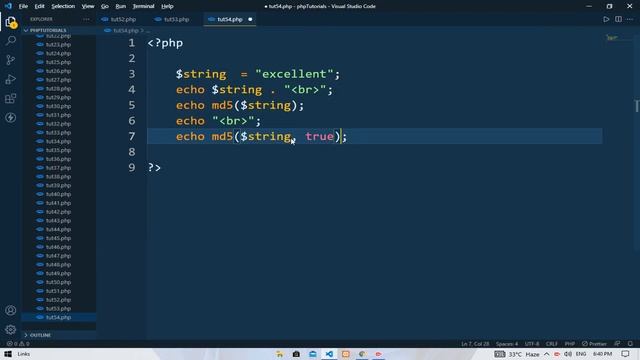The image size is (640, 360).
Task: Open the orange app taskbar icon
Action: coord(346,354)
